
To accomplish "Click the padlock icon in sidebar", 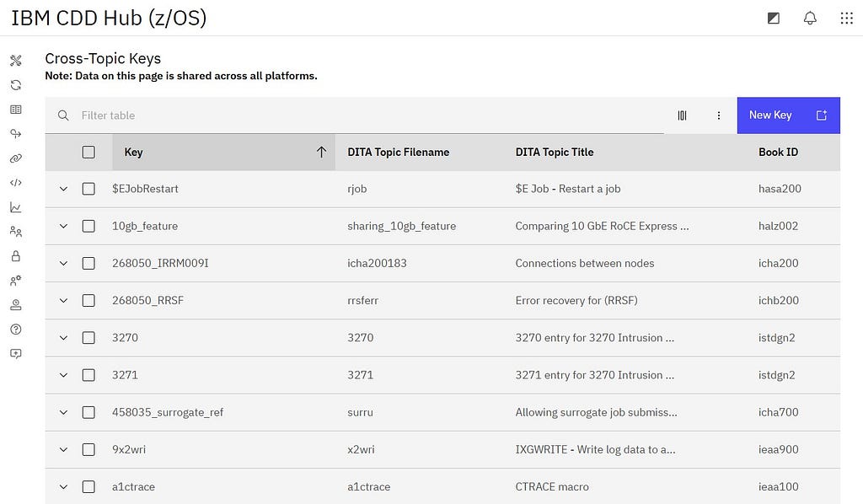I will coord(15,256).
